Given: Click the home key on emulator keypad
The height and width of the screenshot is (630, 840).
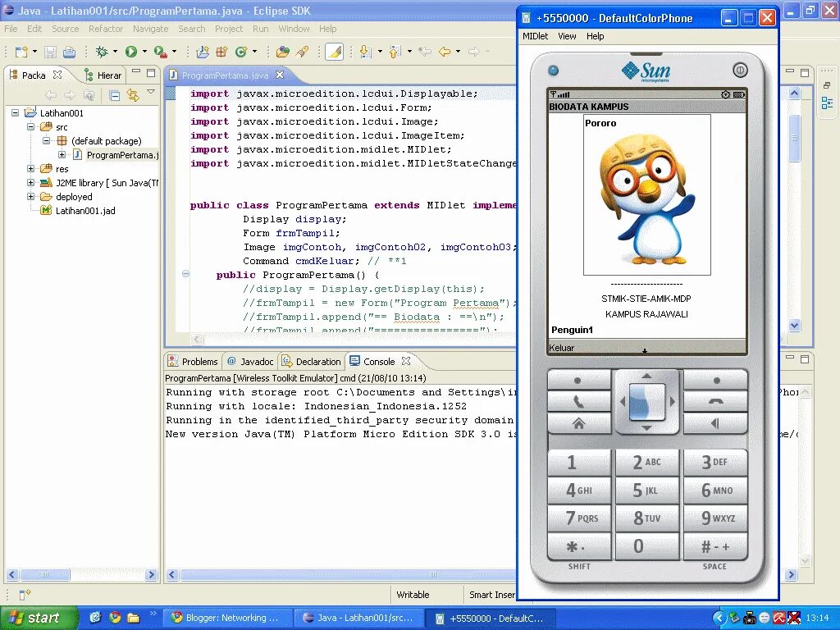Looking at the screenshot, I should pos(579,423).
